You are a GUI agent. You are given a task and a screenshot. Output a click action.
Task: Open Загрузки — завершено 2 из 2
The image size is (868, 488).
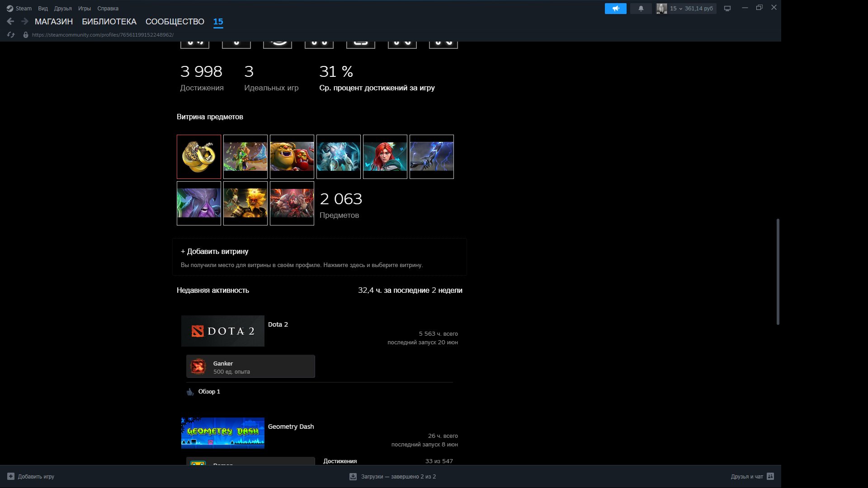click(398, 476)
